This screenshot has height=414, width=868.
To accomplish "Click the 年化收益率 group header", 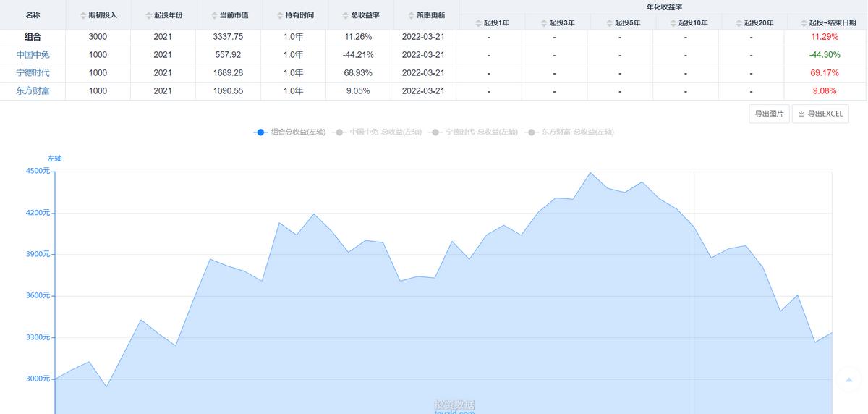I will pos(664,7).
